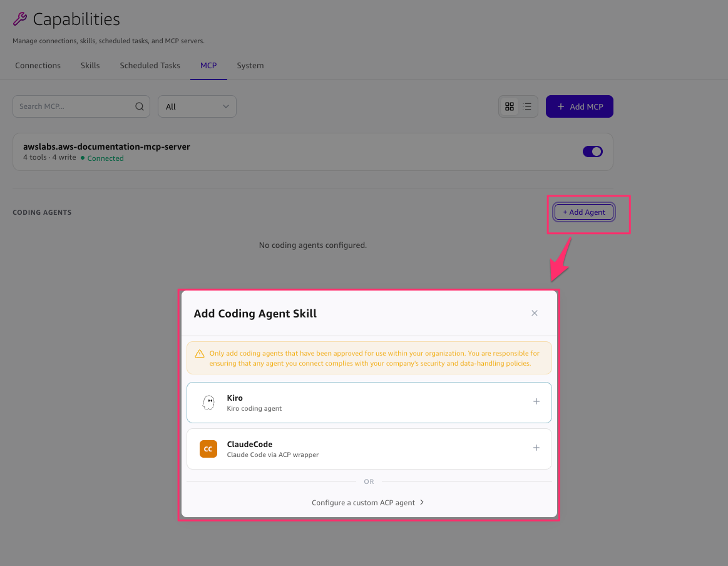Click the Capabilities page heading

(x=76, y=19)
